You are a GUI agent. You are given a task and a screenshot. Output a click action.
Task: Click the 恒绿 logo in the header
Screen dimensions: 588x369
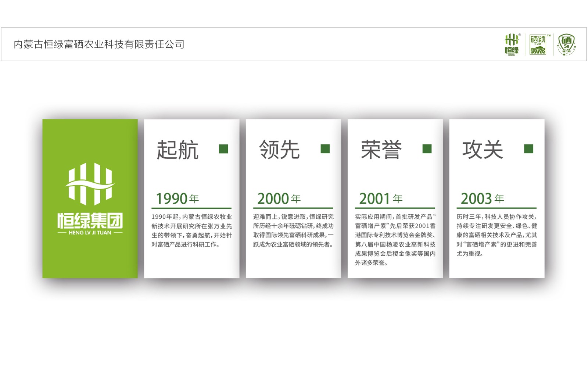[512, 44]
